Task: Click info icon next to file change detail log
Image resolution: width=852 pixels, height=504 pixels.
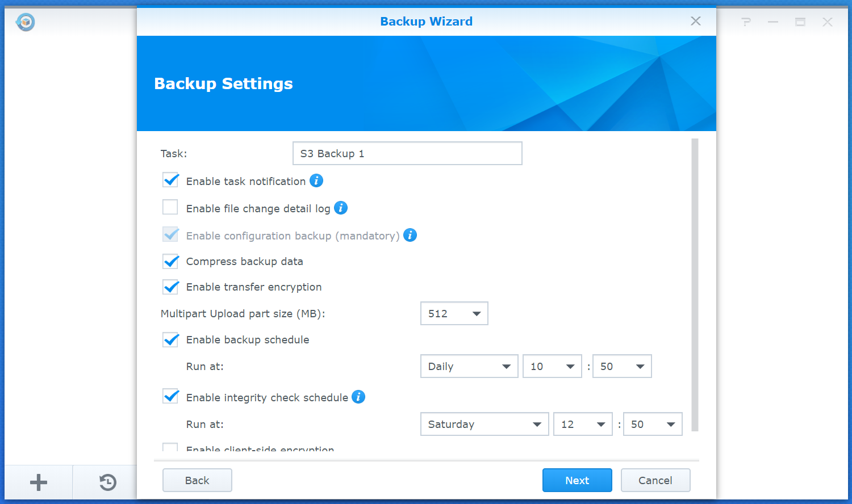Action: 341,208
